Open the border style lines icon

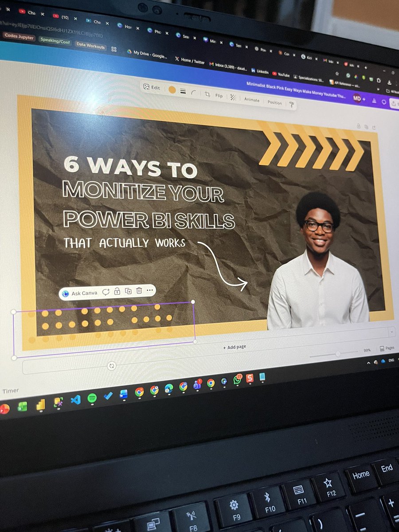183,91
